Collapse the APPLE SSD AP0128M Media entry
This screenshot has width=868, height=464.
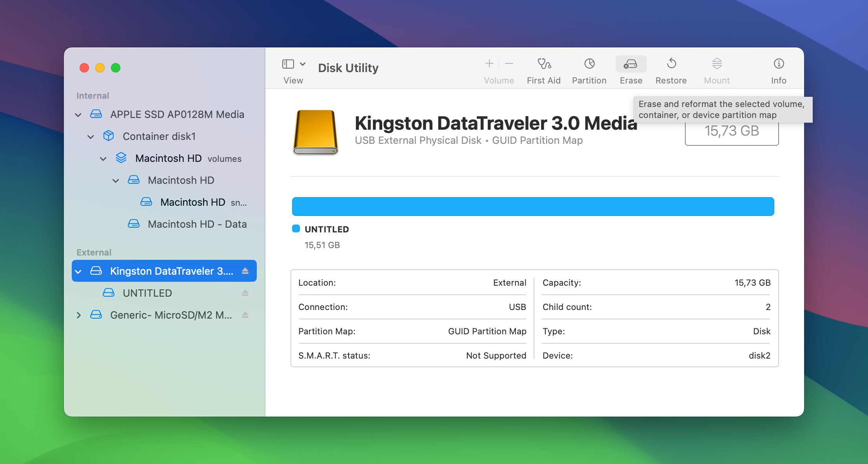78,114
